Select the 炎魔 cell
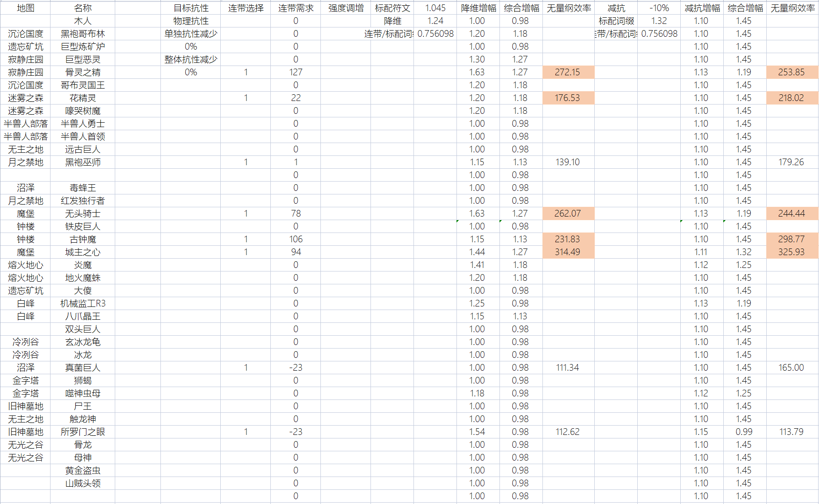Screen dimensions: 819x504 coord(83,265)
